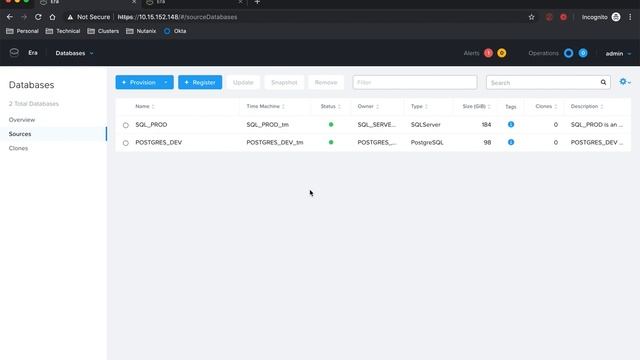Screen dimensions: 640x360
Task: Open the Personal bookmarks folder
Action: 22,31
